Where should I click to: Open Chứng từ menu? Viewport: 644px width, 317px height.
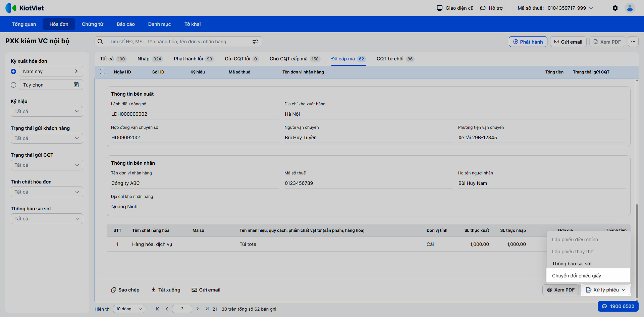click(x=93, y=24)
